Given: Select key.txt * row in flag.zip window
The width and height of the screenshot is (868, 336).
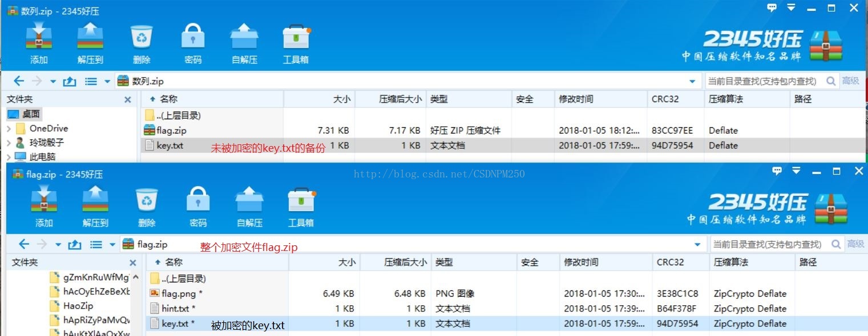Looking at the screenshot, I should (506, 323).
